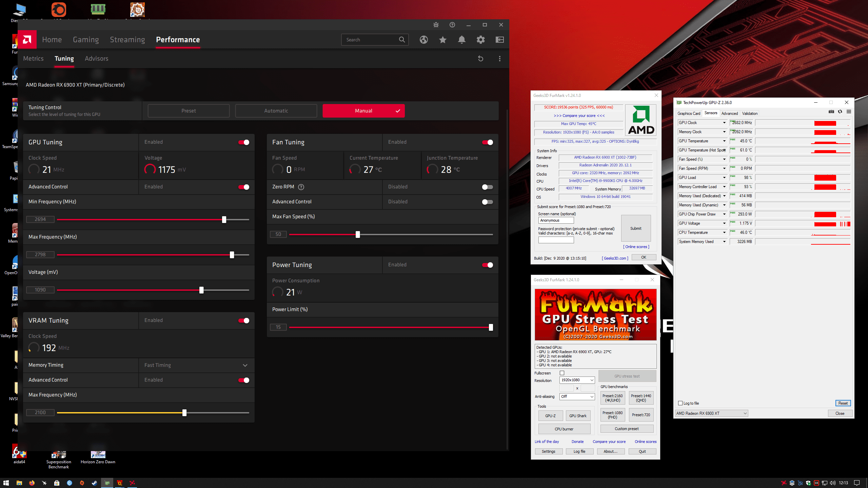This screenshot has height=488, width=868.
Task: Check the FurMark Fullscreen checkbox
Action: [x=562, y=373]
